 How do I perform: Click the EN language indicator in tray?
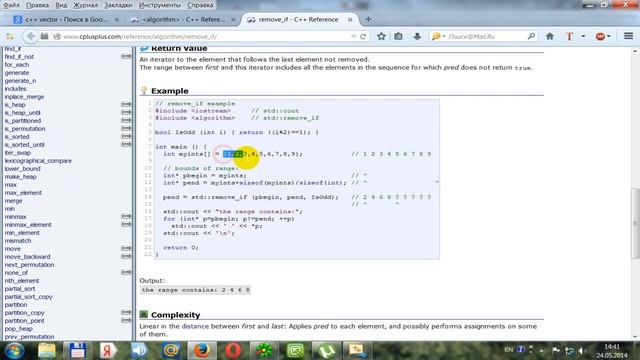click(509, 350)
